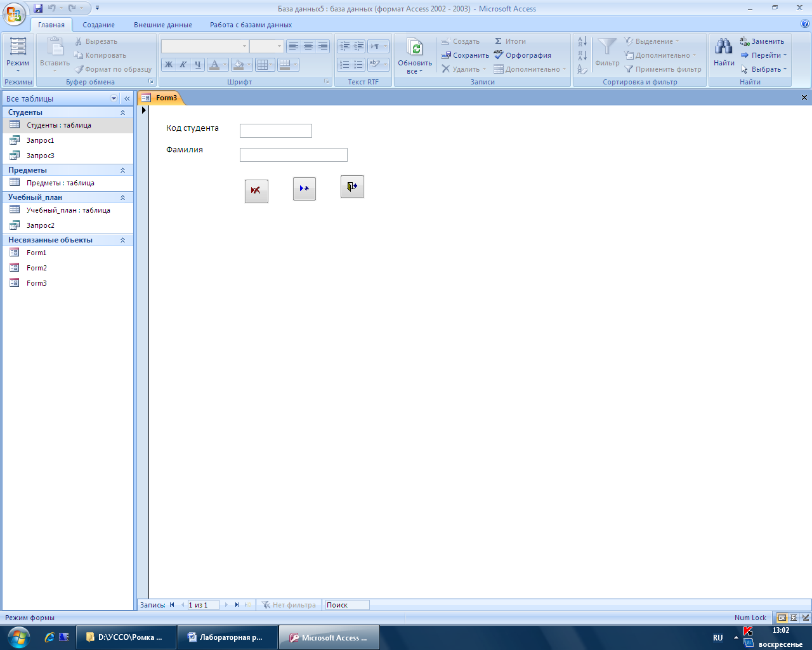Click the record number box
The width and height of the screenshot is (812, 650).
pos(203,605)
